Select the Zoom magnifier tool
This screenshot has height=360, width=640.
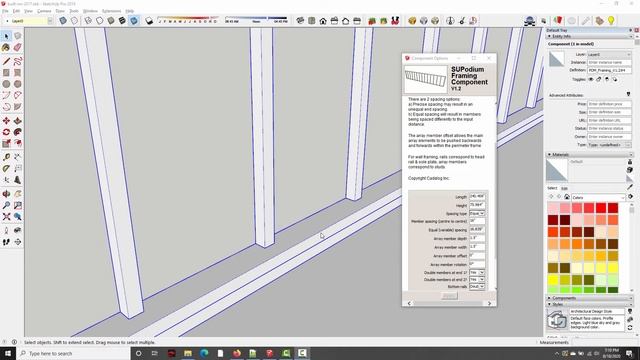[6, 205]
